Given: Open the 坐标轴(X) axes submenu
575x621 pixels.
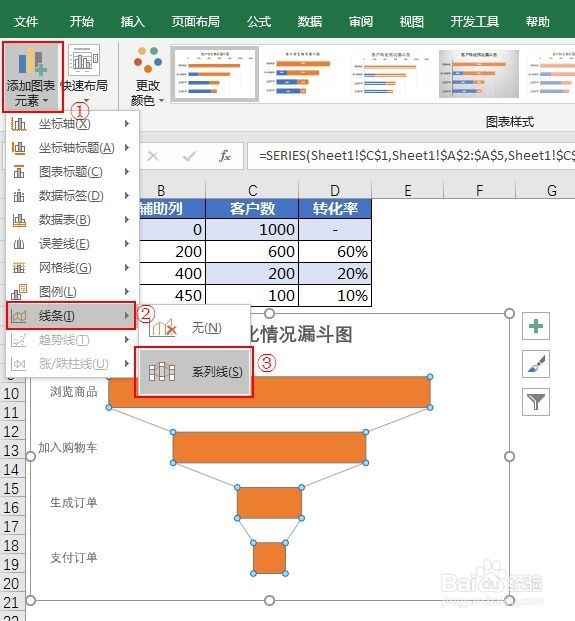Looking at the screenshot, I should point(72,124).
